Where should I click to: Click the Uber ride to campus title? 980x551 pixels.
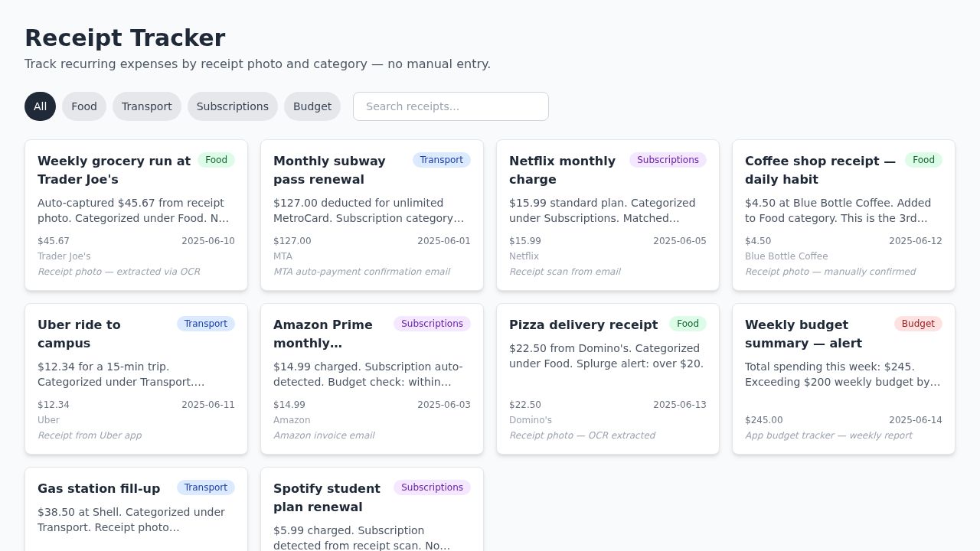(x=79, y=334)
